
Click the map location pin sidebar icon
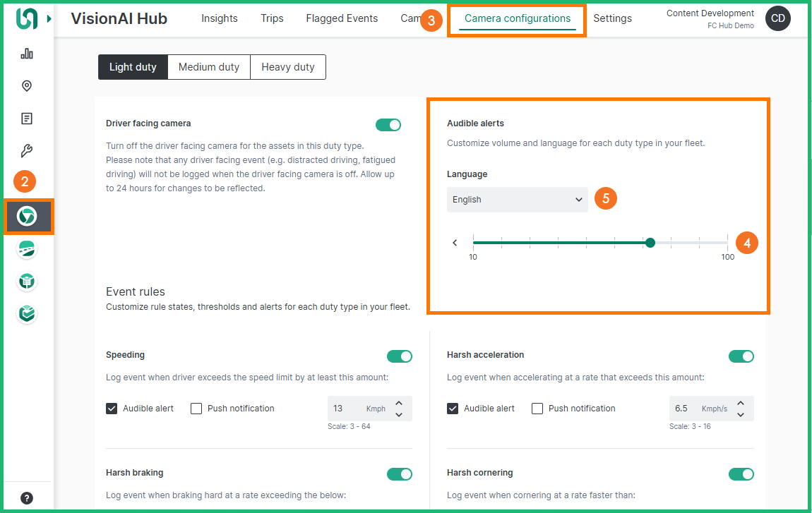pos(27,86)
